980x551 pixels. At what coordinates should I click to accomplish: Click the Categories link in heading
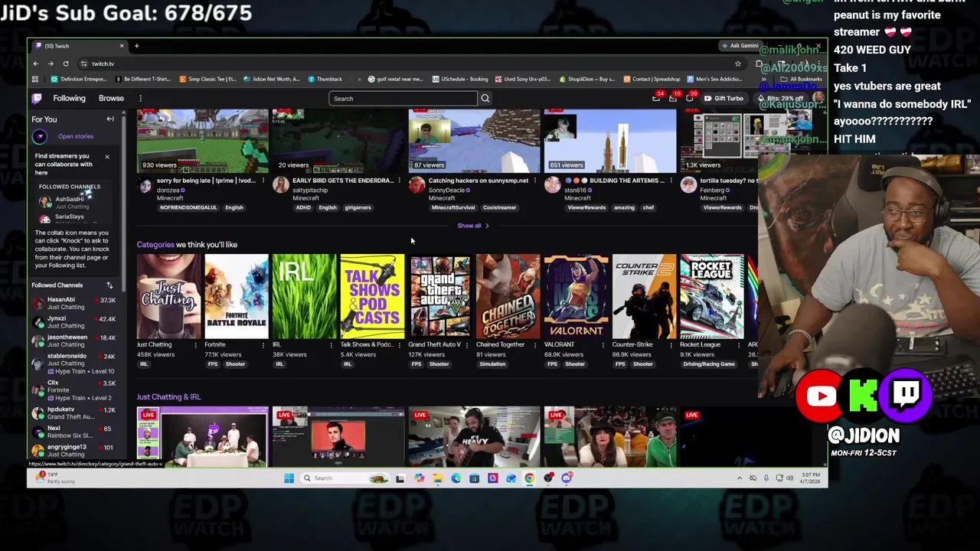pos(155,245)
